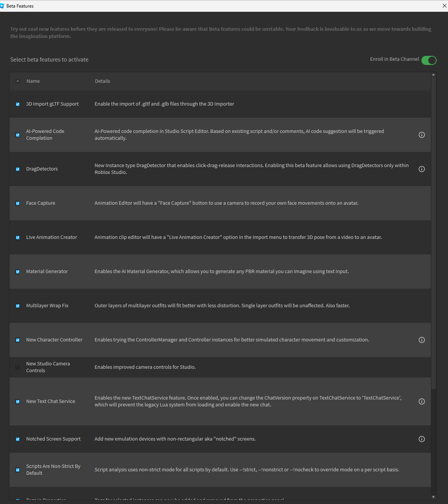Disable DragDetectors checkbox
Viewport: 448px width, 504px height.
(17, 169)
